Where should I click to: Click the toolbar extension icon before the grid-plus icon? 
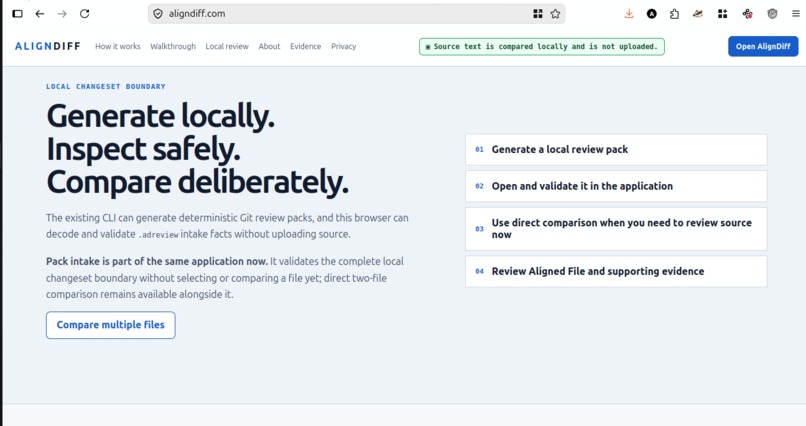tap(698, 14)
